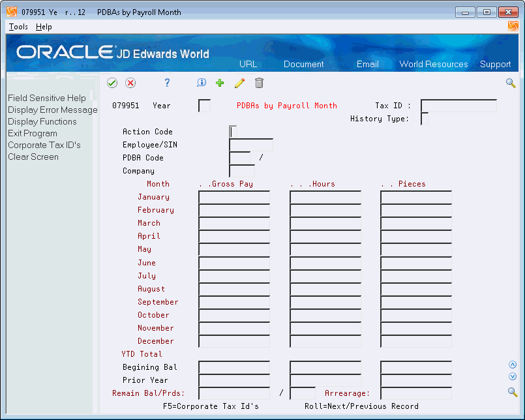Click the orange JD Edwards icon in menu bar
The height and width of the screenshot is (420, 525).
pos(513,26)
